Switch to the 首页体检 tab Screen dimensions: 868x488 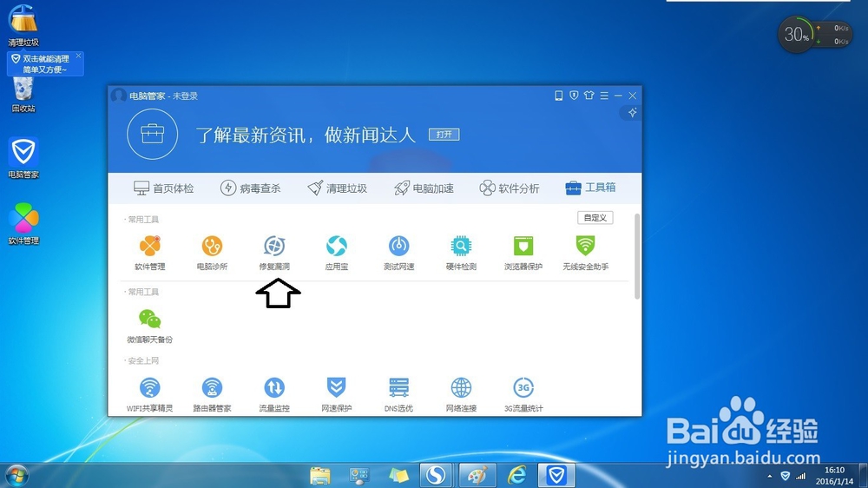tap(164, 188)
